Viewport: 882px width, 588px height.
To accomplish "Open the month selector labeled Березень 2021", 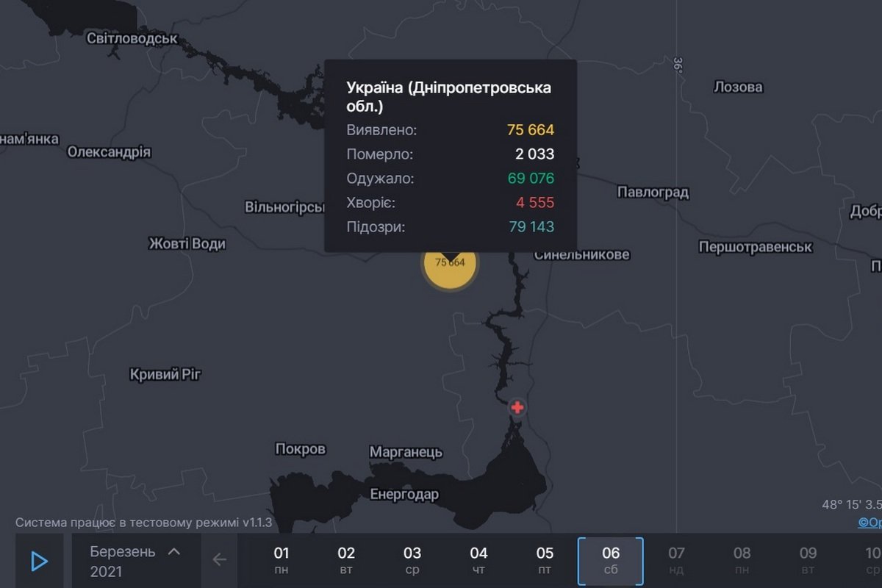I will tap(123, 560).
